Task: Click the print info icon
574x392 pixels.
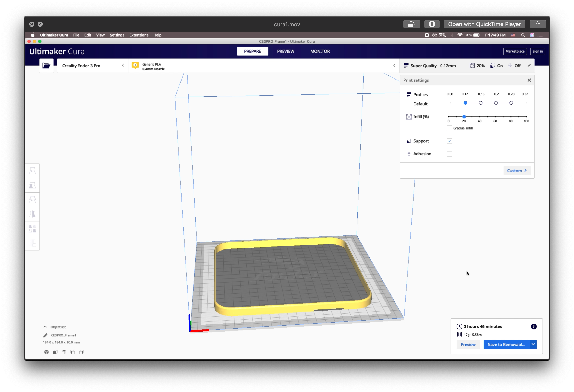Action: tap(534, 327)
